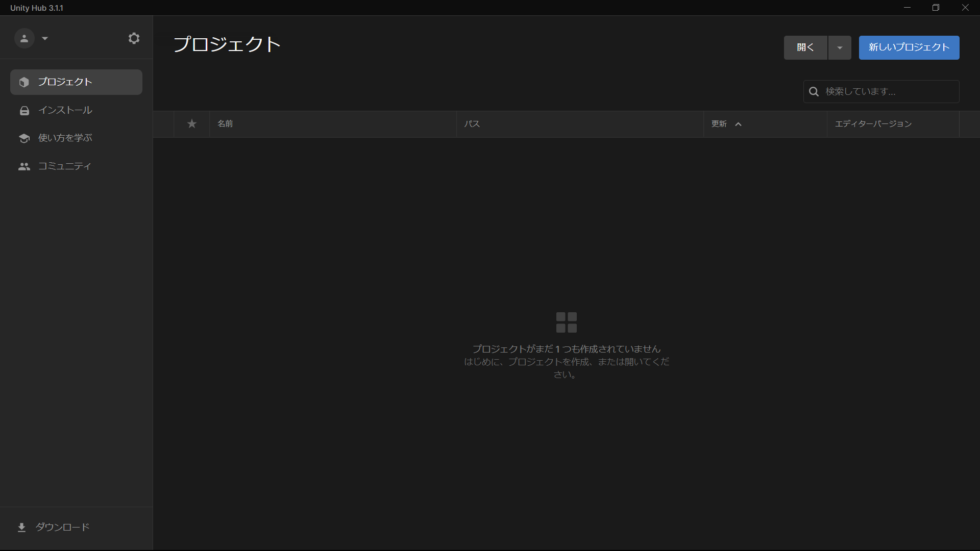Expand the dropdown arrow next to 開く

[840, 47]
